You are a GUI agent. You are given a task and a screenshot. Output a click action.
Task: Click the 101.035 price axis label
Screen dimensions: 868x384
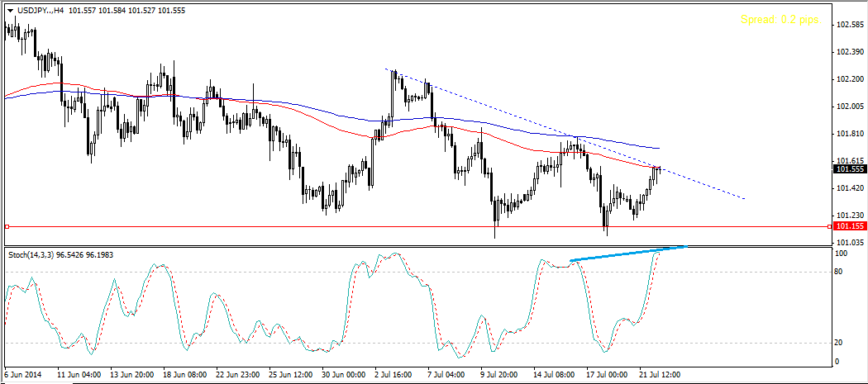(x=849, y=242)
